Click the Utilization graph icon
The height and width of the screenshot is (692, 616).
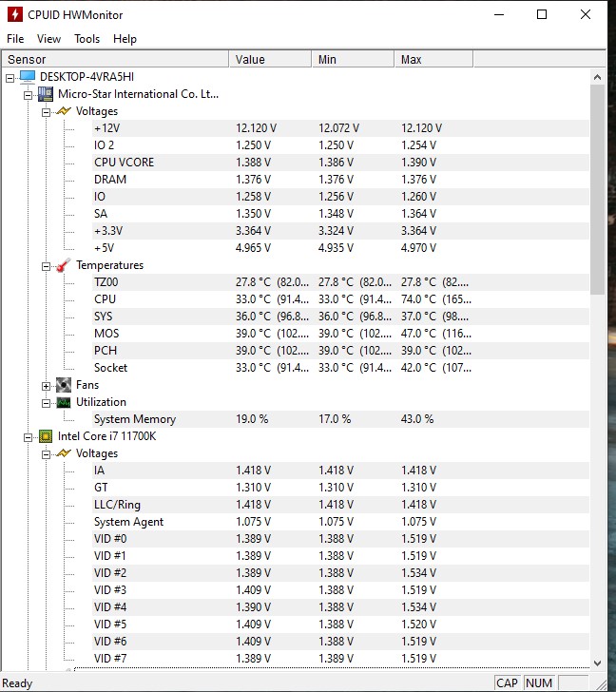point(64,402)
